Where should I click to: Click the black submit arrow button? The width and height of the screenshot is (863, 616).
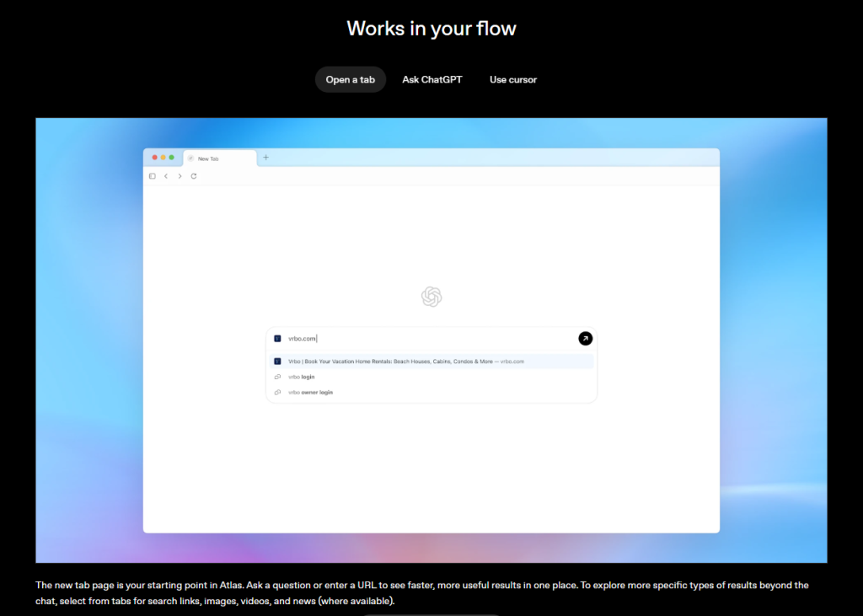point(585,338)
